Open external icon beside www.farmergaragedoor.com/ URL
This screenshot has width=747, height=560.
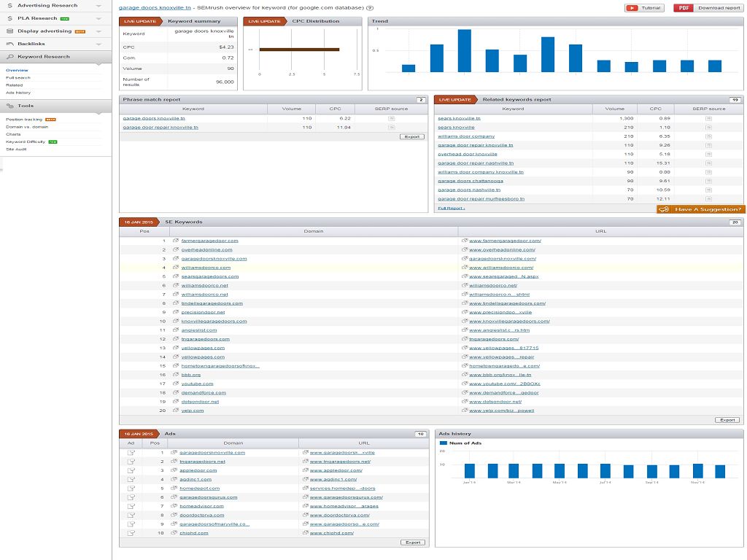pos(465,241)
